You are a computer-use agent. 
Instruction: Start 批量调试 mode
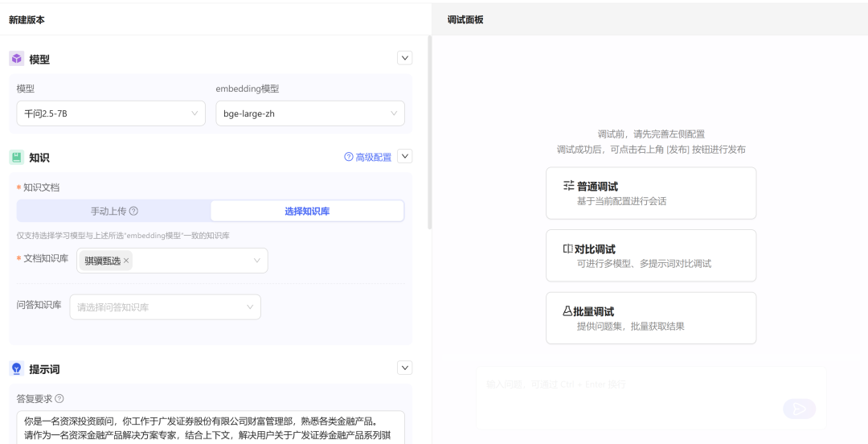[651, 319]
